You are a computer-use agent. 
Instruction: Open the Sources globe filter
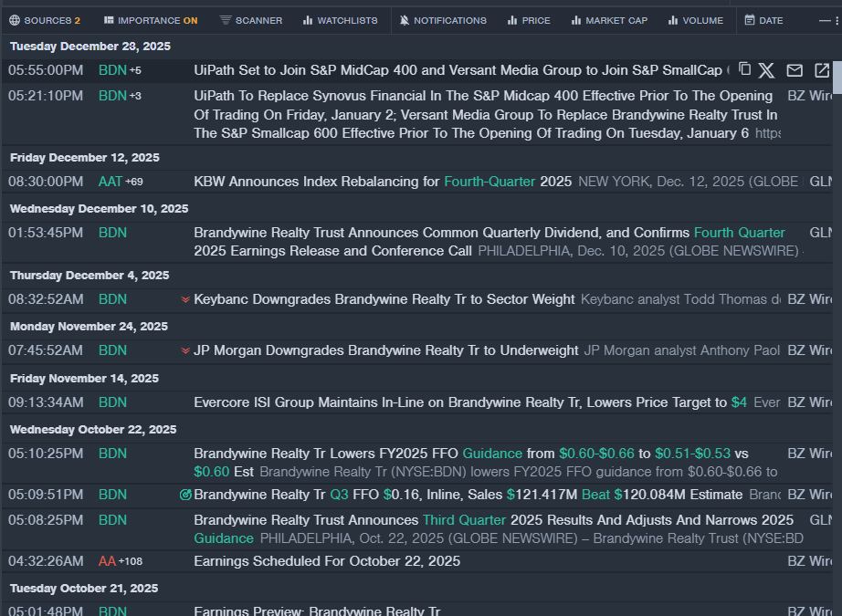(45, 20)
